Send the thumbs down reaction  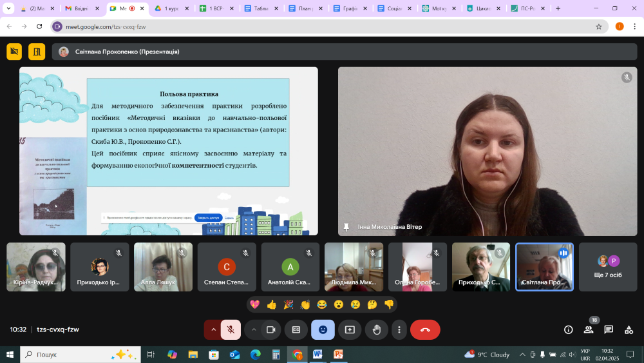pos(389,304)
